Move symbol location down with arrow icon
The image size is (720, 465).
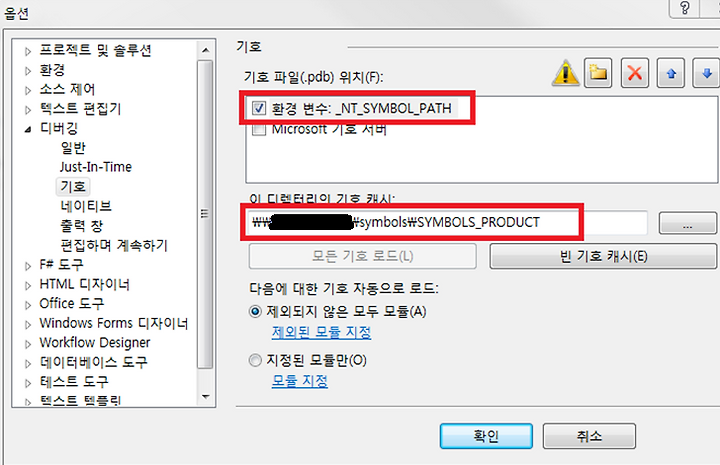coord(707,73)
